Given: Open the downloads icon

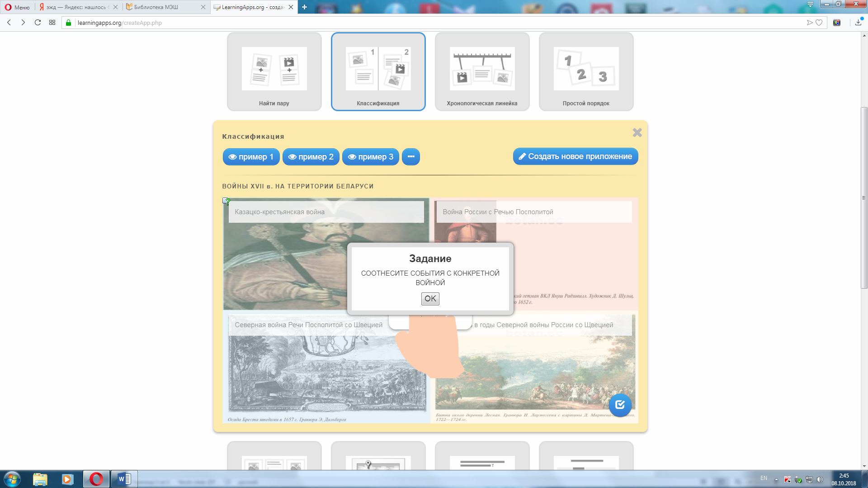Looking at the screenshot, I should 859,23.
